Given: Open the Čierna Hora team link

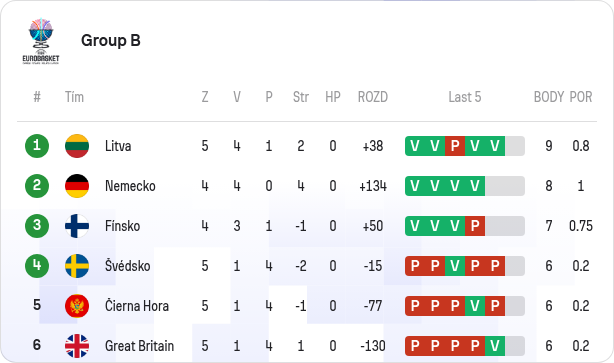Looking at the screenshot, I should 137,306.
